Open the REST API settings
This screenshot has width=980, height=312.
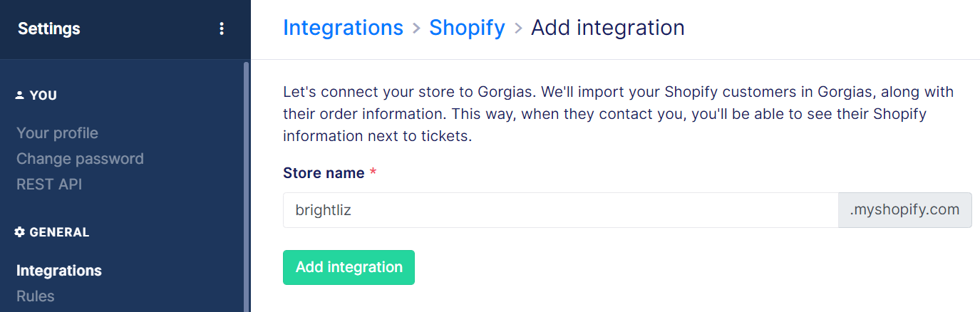(49, 184)
